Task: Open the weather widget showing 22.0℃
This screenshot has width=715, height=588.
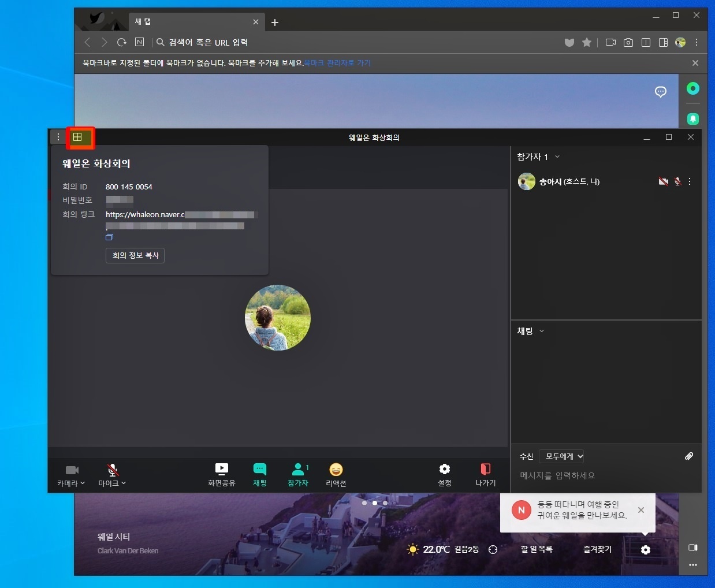Action: pyautogui.click(x=443, y=549)
